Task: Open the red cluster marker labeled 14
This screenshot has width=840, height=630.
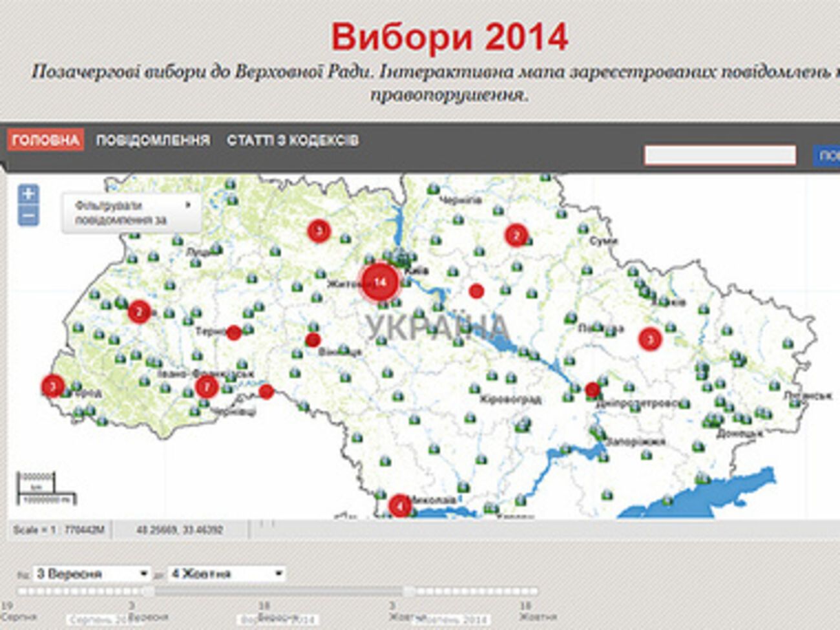Action: (379, 282)
